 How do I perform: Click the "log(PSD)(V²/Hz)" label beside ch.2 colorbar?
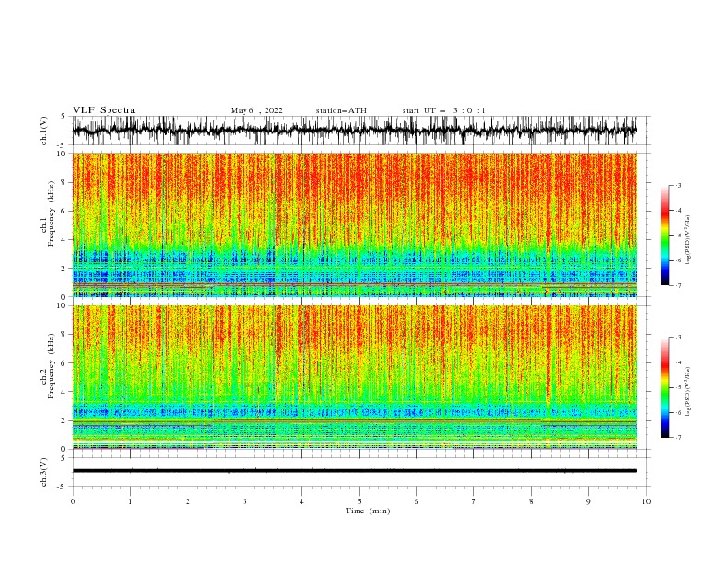coord(688,392)
